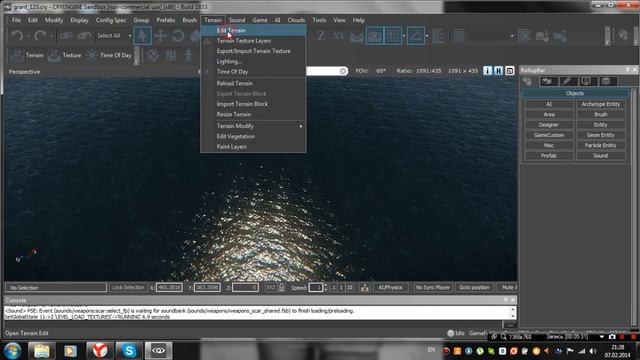The image size is (640, 360).
Task: Open Terrain editor toolbar button
Action: click(27, 55)
